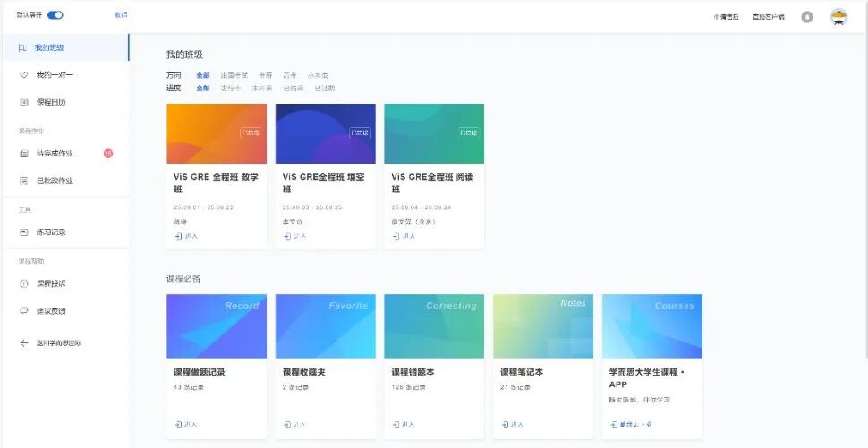Select 出国考试 in the 方向 filter

coord(234,75)
